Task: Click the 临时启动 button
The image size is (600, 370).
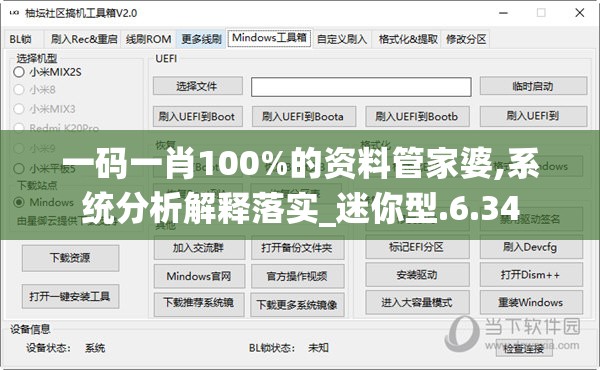Action: point(533,86)
